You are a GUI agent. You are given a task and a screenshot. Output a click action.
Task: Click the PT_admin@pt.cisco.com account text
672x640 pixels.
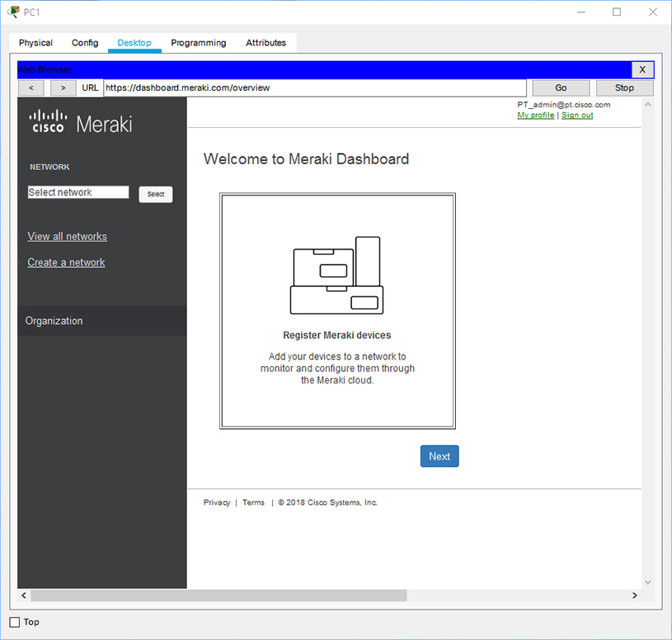563,105
